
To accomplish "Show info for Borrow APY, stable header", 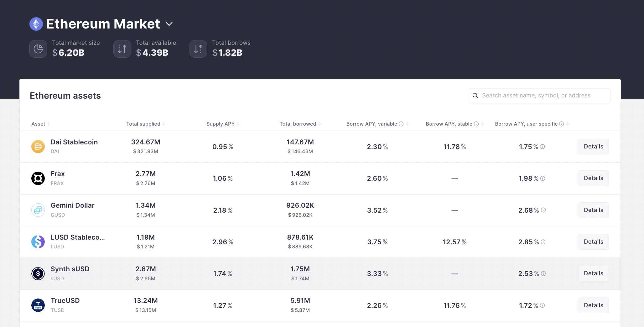I will 476,124.
